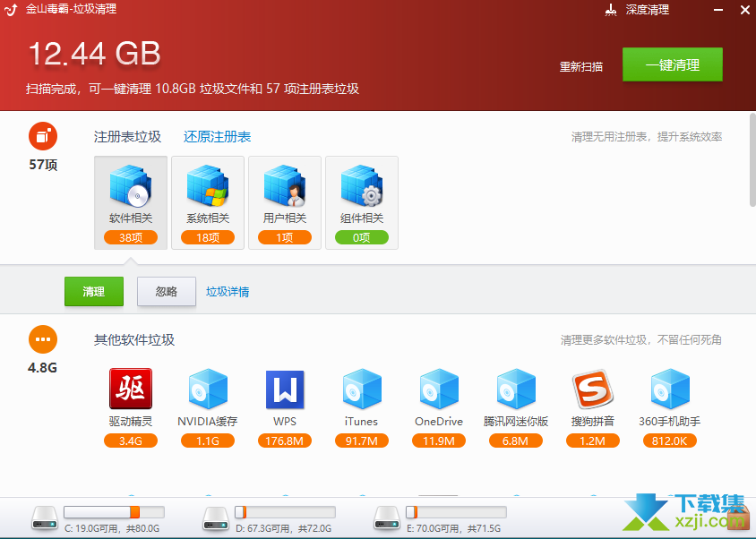Open the 还原注册表 link
The image size is (756, 539).
click(x=217, y=137)
